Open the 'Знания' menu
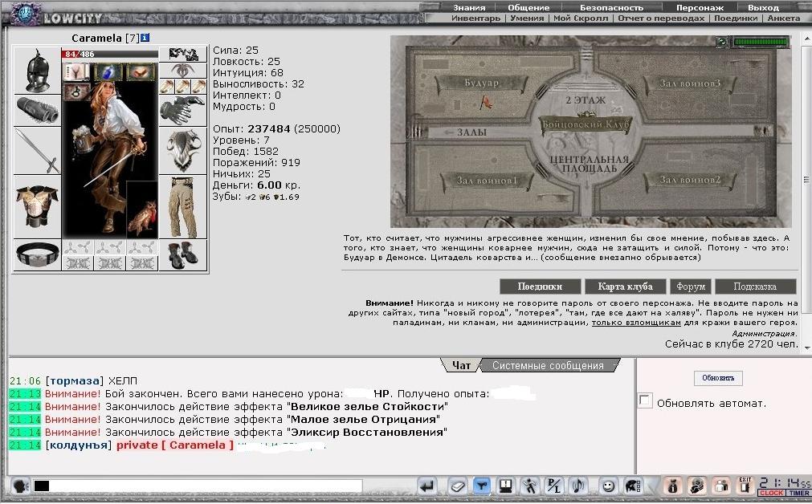The height and width of the screenshot is (504, 812). tap(469, 7)
